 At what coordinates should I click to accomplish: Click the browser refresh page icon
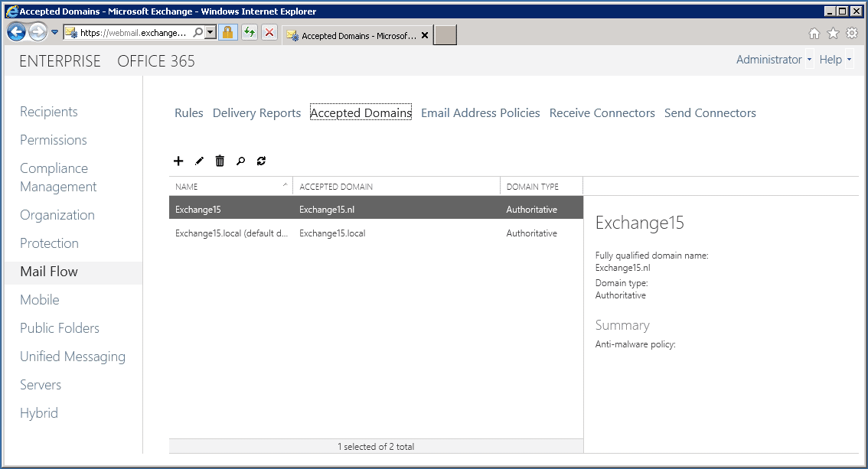point(250,33)
